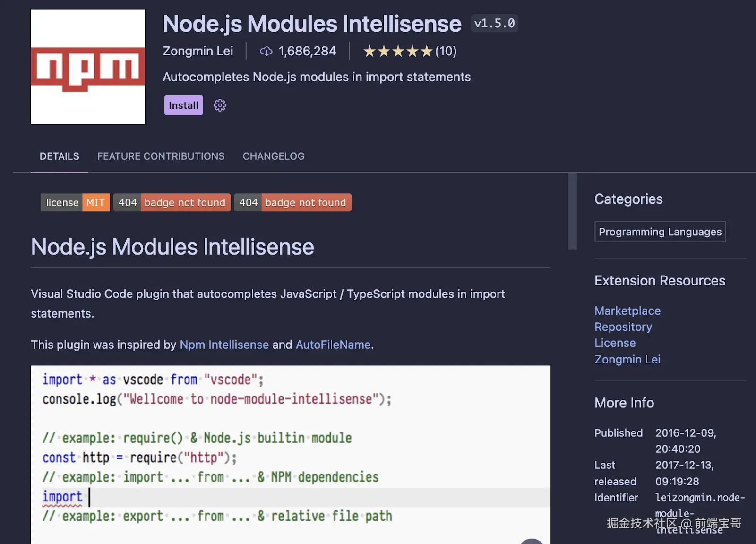Screen dimensions: 756x544
Task: Click the install count 1,686,284
Action: 307,51
